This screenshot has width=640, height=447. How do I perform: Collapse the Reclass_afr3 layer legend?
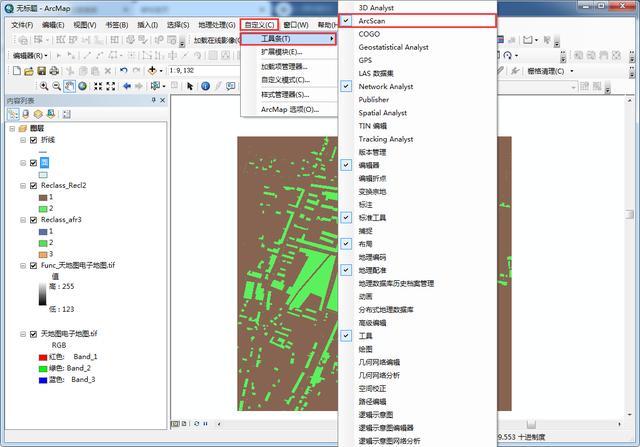(23, 220)
